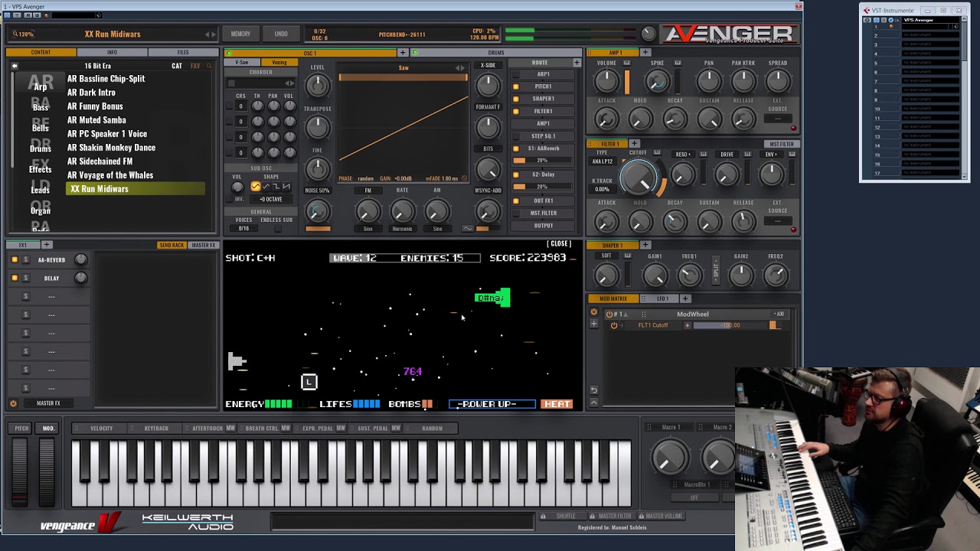This screenshot has width=980, height=551.
Task: Add a new Filter module tab
Action: click(x=634, y=144)
